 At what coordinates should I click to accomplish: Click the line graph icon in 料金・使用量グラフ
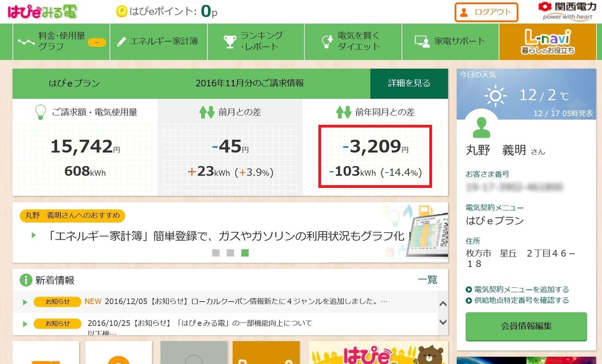[26, 41]
